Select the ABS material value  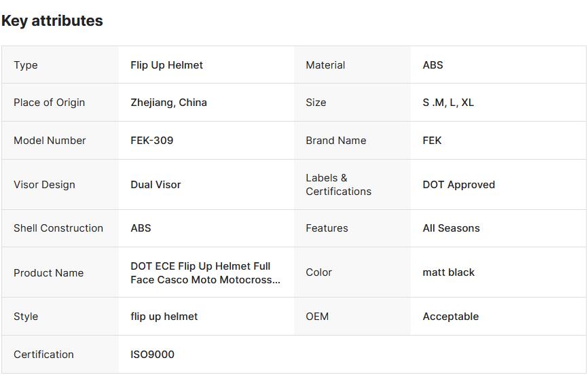pyautogui.click(x=433, y=65)
